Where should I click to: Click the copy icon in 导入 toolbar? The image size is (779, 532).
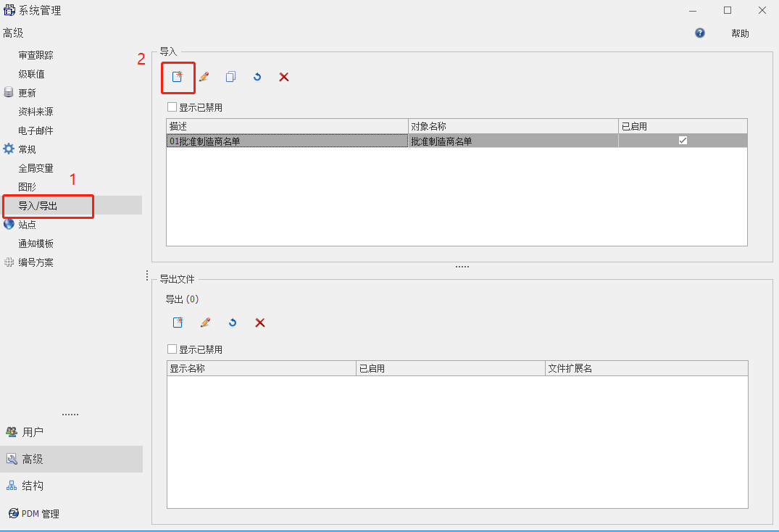click(230, 77)
